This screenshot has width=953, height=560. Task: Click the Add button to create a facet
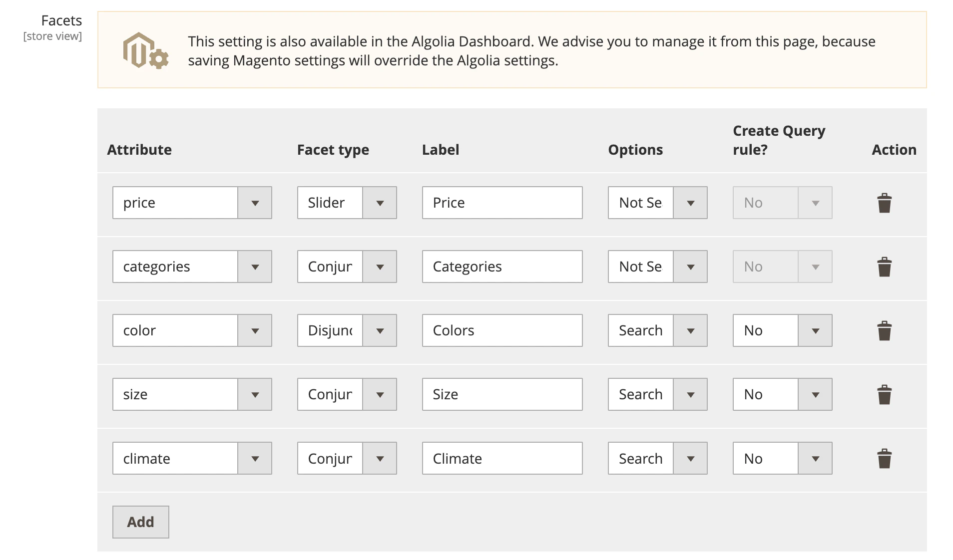point(140,521)
